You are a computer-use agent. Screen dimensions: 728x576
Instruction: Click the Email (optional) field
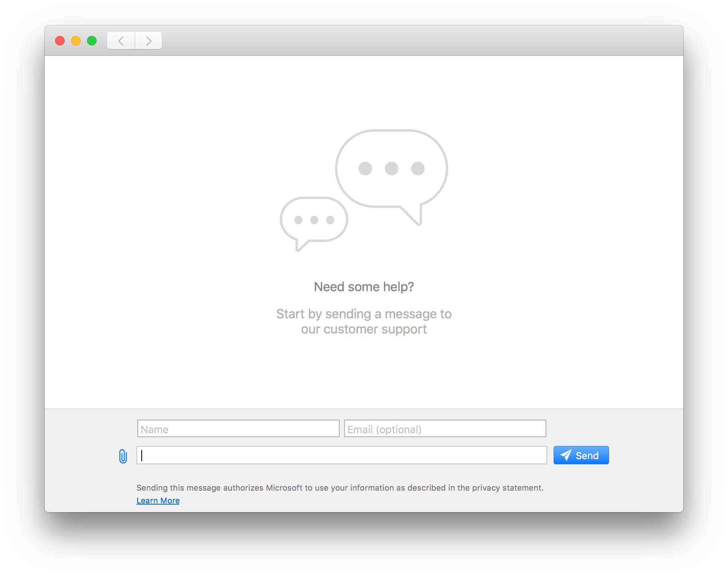(445, 428)
